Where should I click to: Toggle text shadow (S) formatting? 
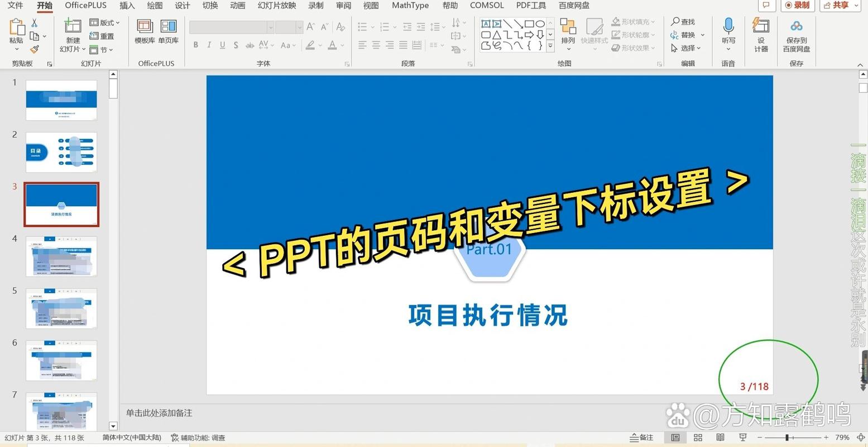[236, 45]
